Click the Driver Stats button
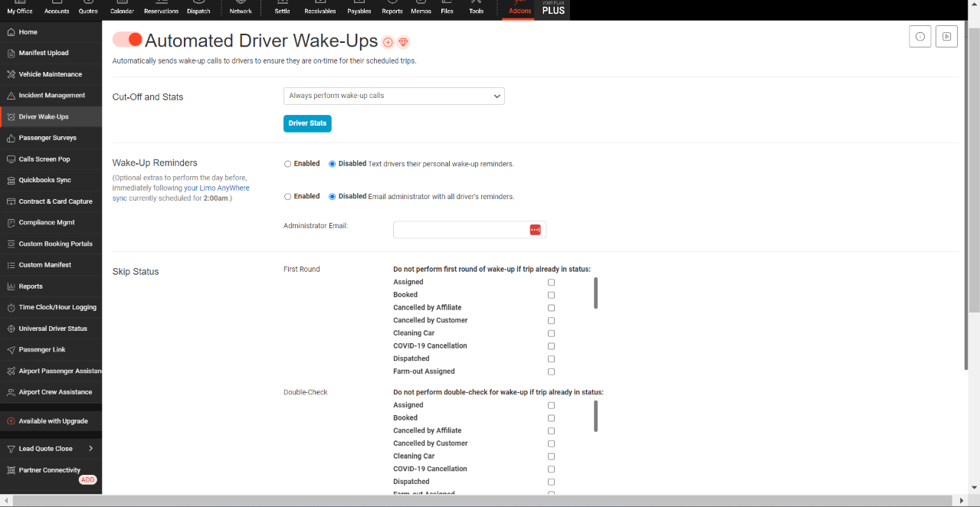980x507 pixels. pos(307,123)
